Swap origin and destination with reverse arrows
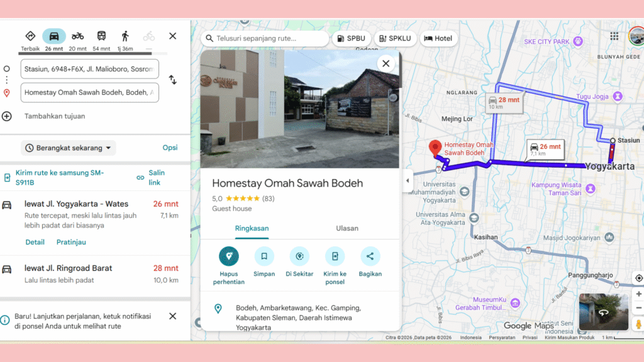The height and width of the screenshot is (362, 644). tap(172, 80)
